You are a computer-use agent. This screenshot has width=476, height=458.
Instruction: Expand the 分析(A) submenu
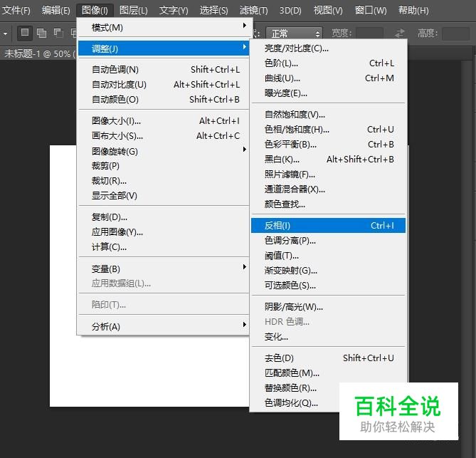click(164, 327)
